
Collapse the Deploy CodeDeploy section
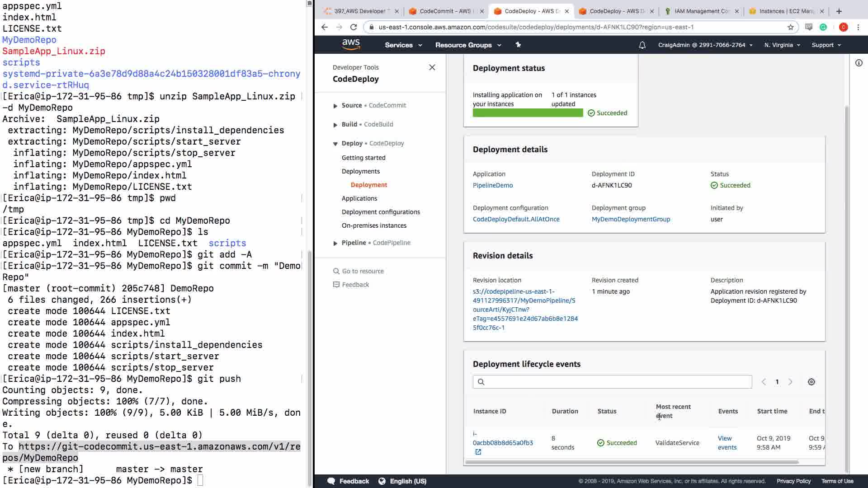click(x=335, y=144)
